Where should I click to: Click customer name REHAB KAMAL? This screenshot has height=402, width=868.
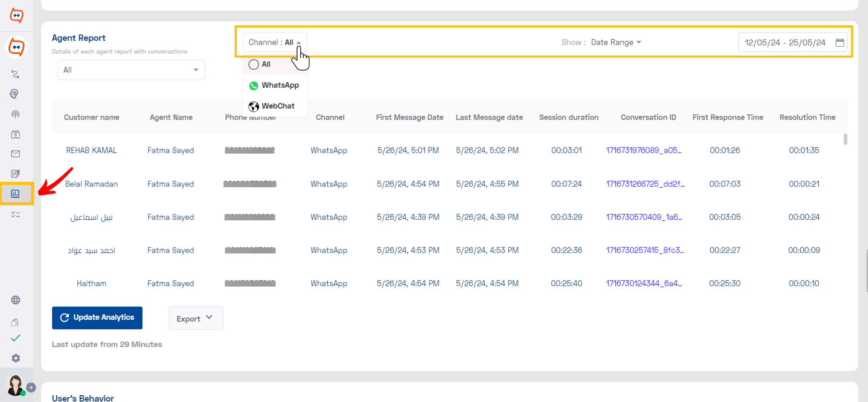pos(91,150)
